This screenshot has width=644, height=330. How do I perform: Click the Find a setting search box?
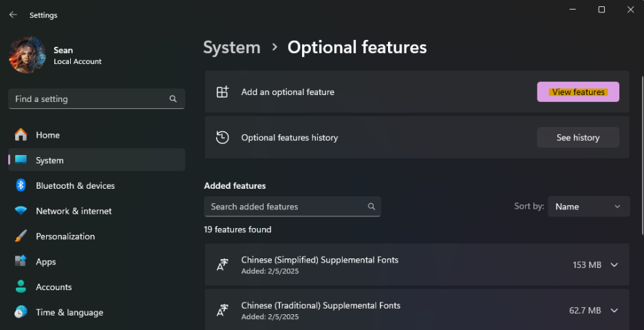(96, 99)
